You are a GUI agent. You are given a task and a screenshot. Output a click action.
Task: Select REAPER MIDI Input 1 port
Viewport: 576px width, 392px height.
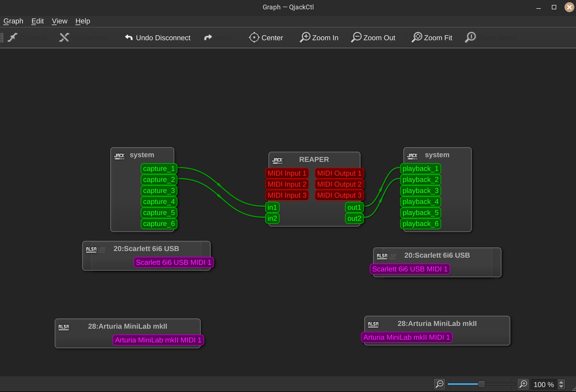click(287, 173)
